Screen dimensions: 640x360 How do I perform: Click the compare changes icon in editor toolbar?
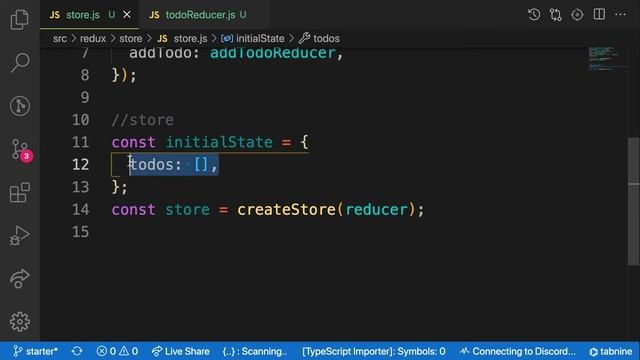tap(556, 15)
